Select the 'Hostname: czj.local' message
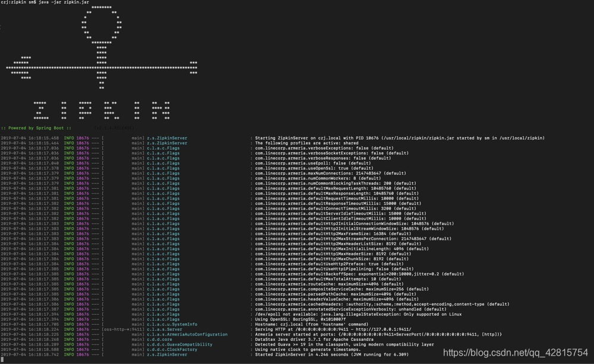 (x=312, y=324)
